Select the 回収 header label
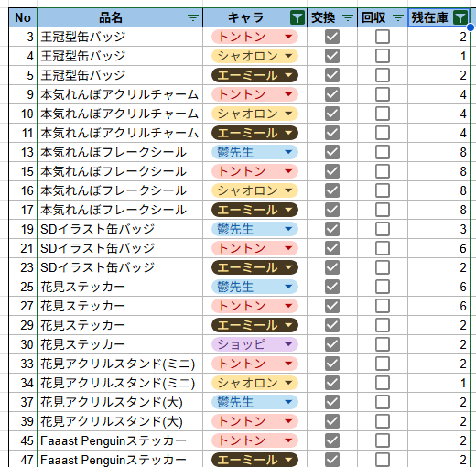476x467 pixels. tap(373, 17)
